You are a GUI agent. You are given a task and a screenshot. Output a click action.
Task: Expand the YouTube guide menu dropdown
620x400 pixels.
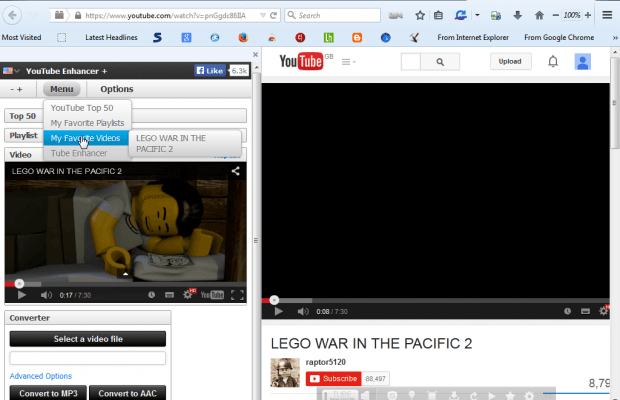tap(349, 62)
